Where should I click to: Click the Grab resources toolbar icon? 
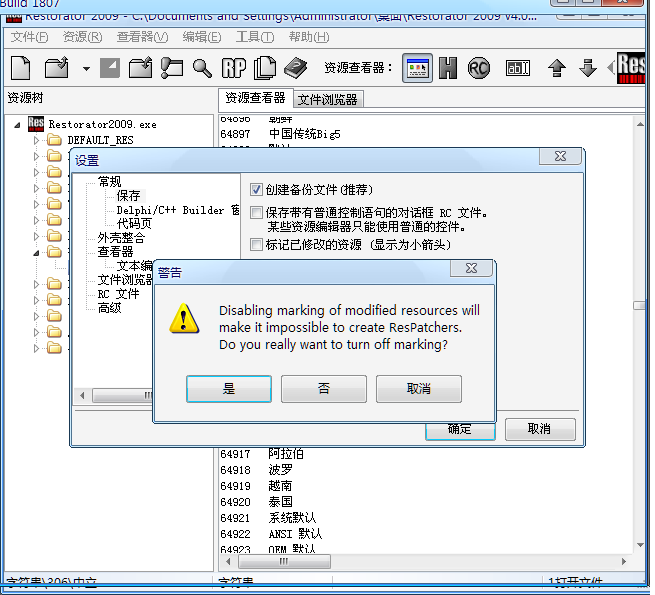pos(172,68)
